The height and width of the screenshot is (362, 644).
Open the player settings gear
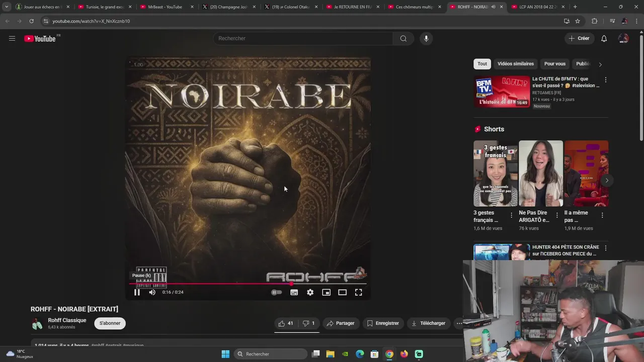click(310, 292)
